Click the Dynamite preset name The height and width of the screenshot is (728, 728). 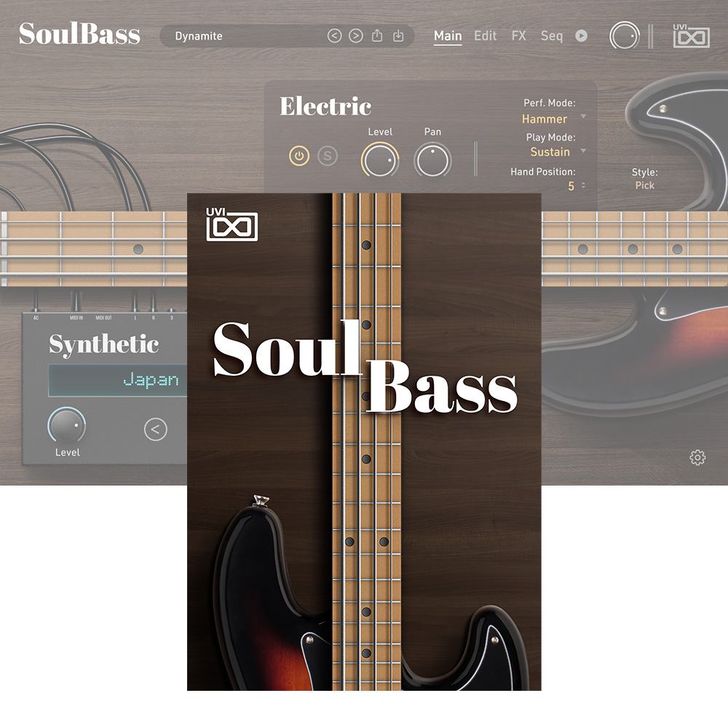tap(199, 36)
